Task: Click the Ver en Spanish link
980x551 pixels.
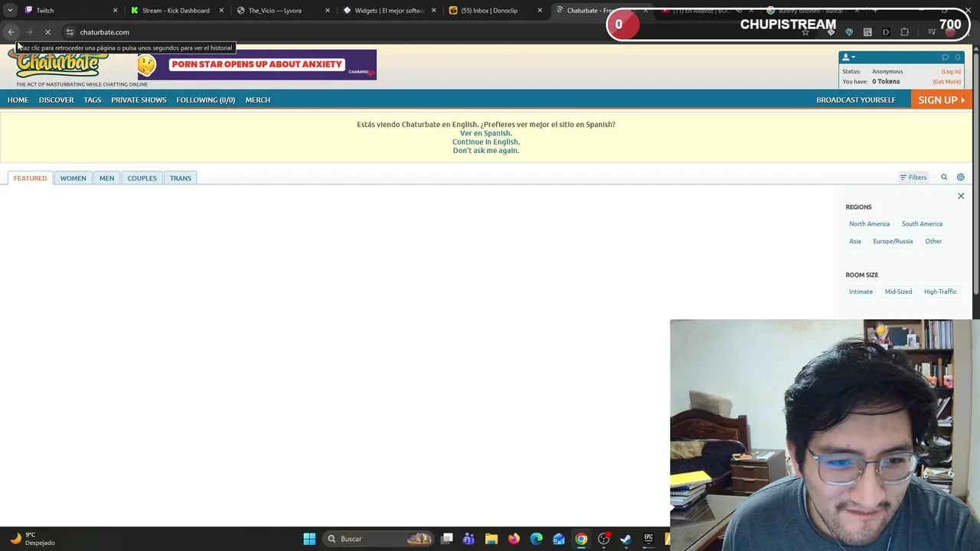Action: tap(485, 133)
